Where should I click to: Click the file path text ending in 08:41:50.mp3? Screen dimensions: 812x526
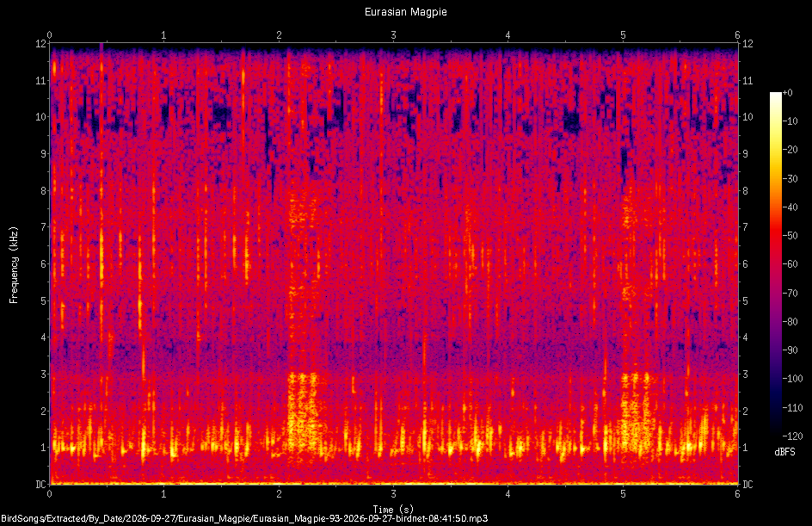pyautogui.click(x=244, y=518)
